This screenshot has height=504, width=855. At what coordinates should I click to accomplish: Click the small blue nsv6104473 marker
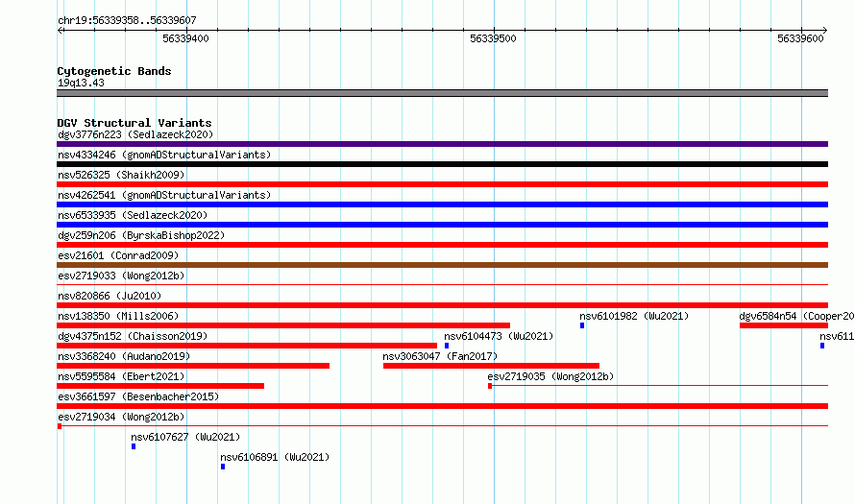pos(447,346)
